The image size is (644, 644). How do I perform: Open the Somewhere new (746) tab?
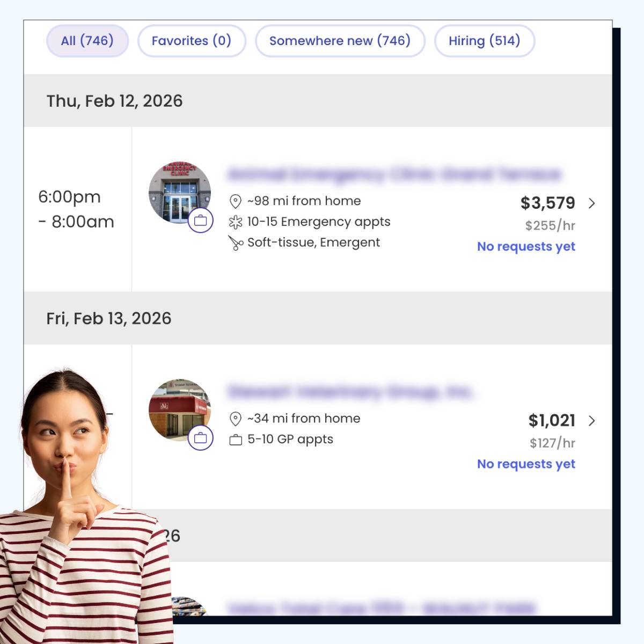pyautogui.click(x=340, y=41)
